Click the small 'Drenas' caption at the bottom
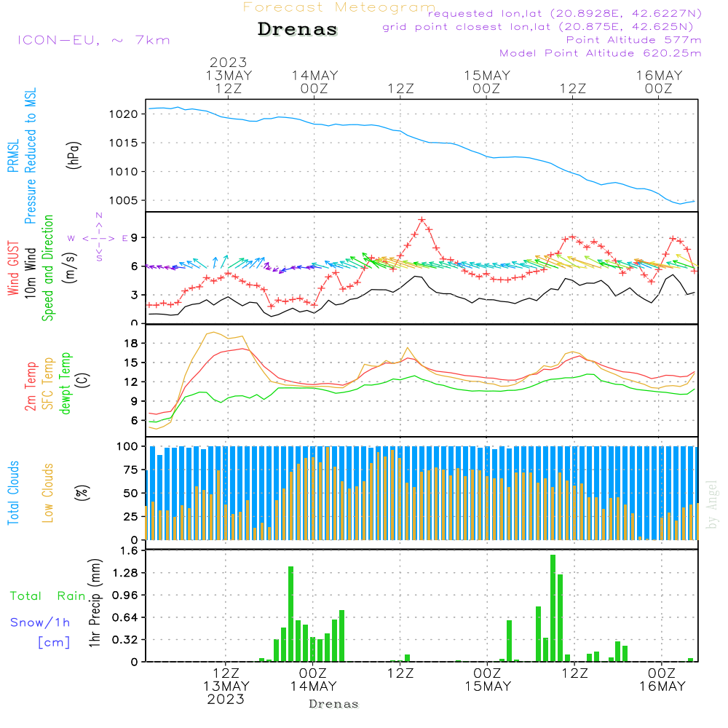 (334, 704)
